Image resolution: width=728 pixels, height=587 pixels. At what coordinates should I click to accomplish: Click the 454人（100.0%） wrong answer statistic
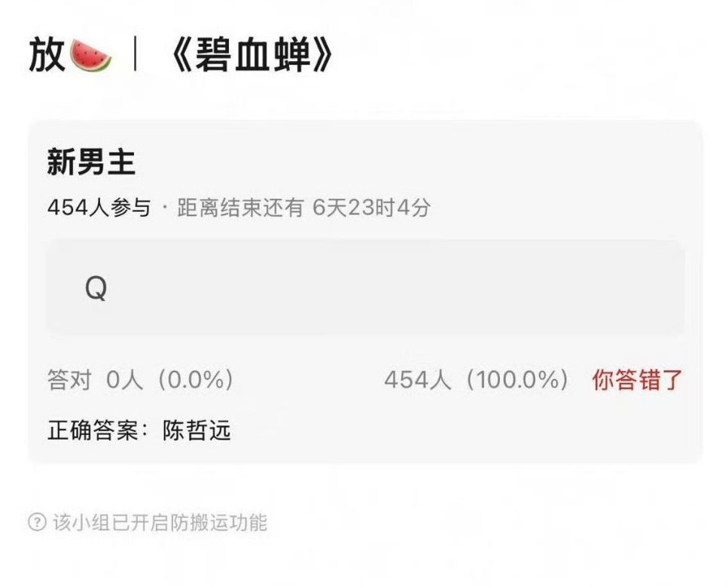[x=477, y=379]
